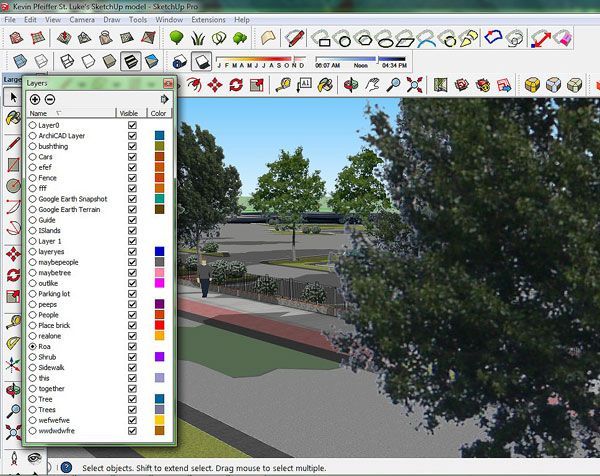600x476 pixels.
Task: Open the Layers panel details flyout arrow
Action: (x=165, y=99)
